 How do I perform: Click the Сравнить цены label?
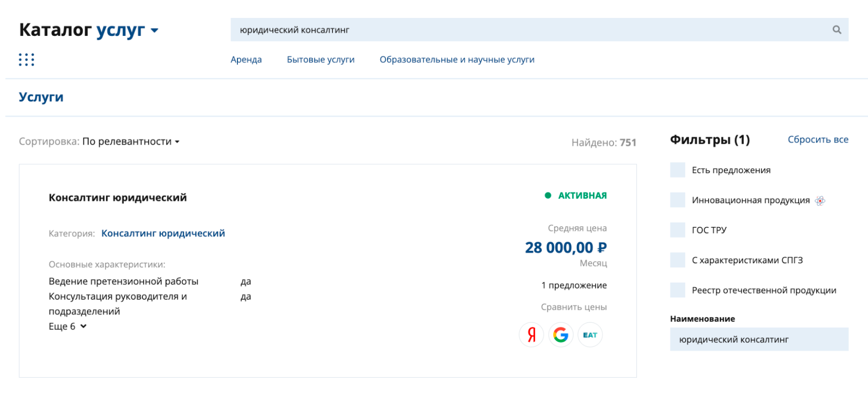click(574, 307)
